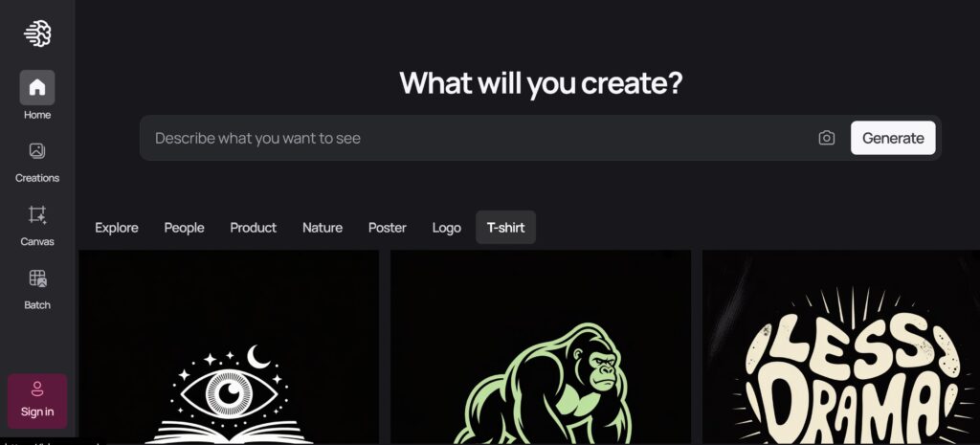Click the Sign in label text
Image resolution: width=980 pixels, height=445 pixels.
pos(37,412)
